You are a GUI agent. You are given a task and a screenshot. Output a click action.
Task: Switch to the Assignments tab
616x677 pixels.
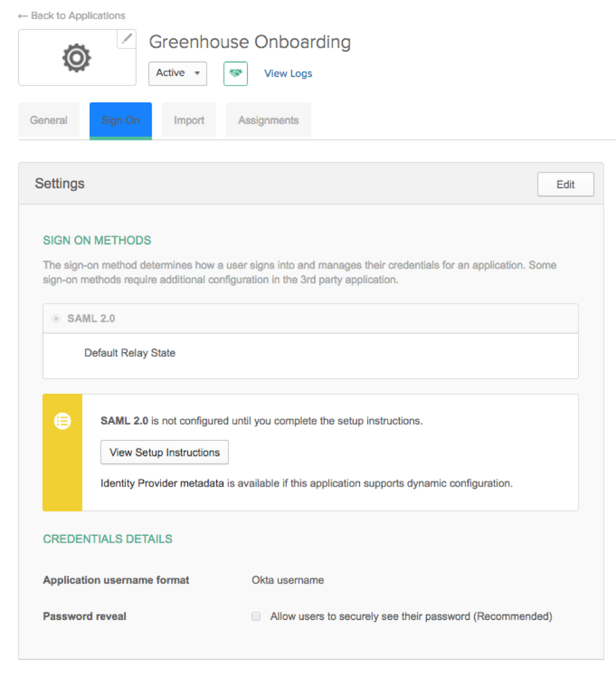268,121
